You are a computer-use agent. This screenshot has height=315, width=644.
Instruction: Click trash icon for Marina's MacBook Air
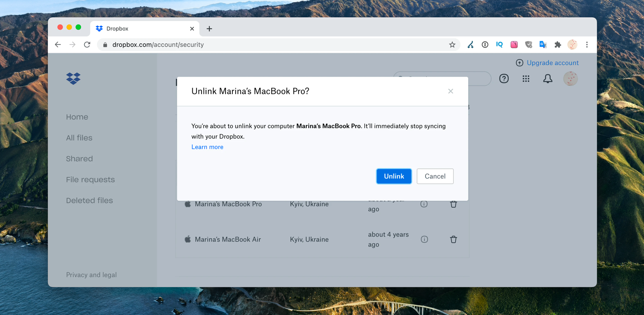point(453,239)
